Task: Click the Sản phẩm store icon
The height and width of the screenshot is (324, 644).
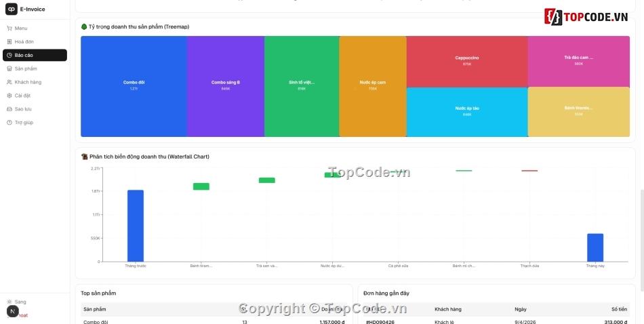Action: [9, 68]
